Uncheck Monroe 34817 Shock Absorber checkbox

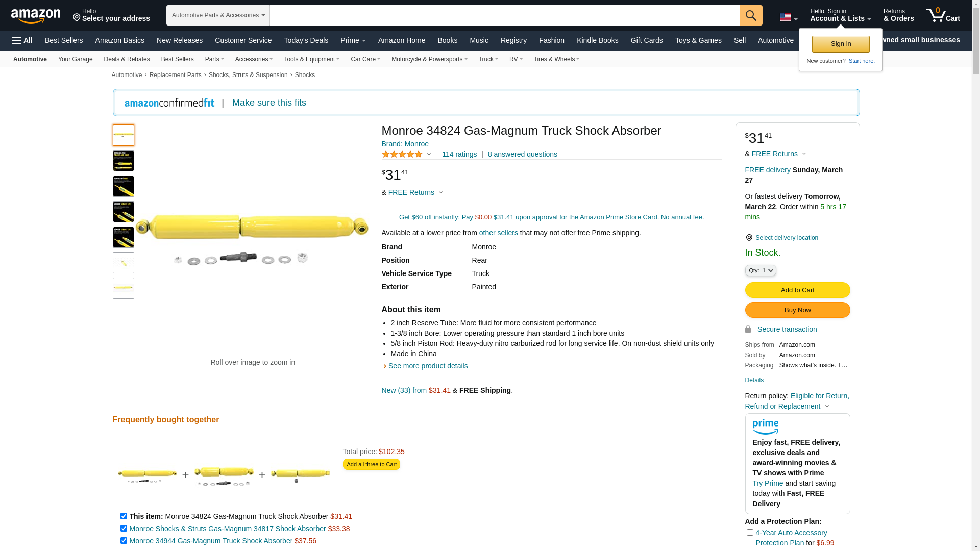click(x=124, y=529)
